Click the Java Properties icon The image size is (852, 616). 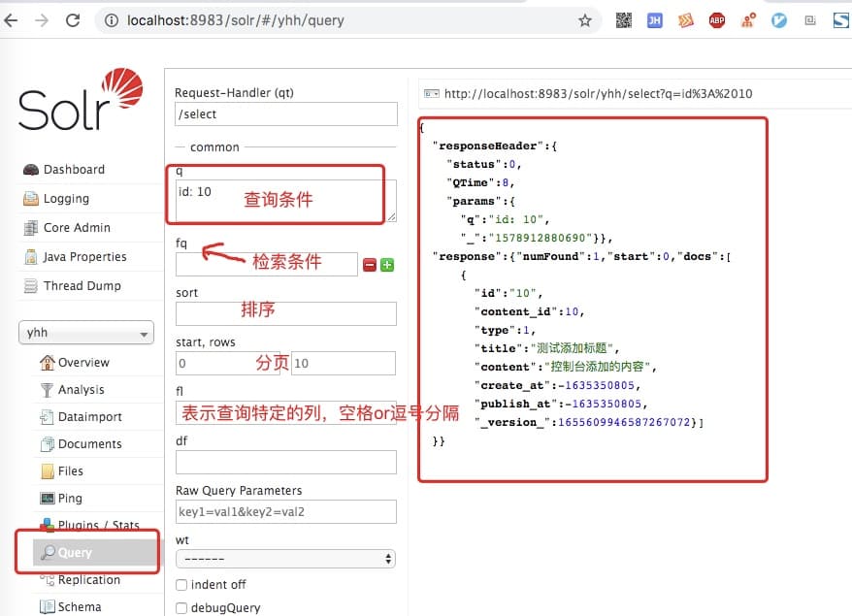(x=31, y=257)
